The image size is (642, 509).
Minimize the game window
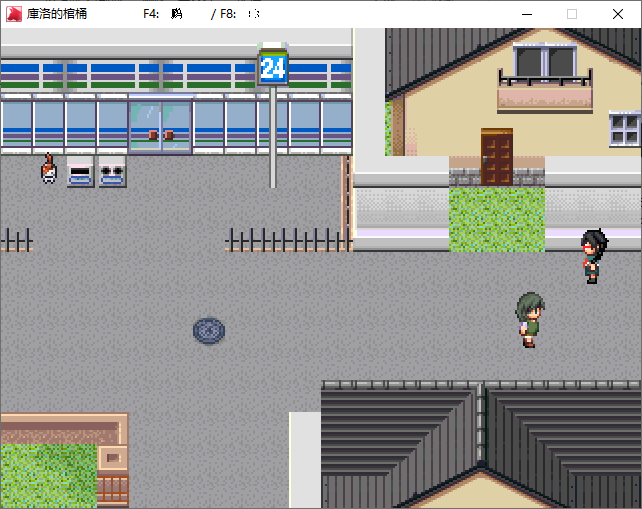(x=526, y=14)
